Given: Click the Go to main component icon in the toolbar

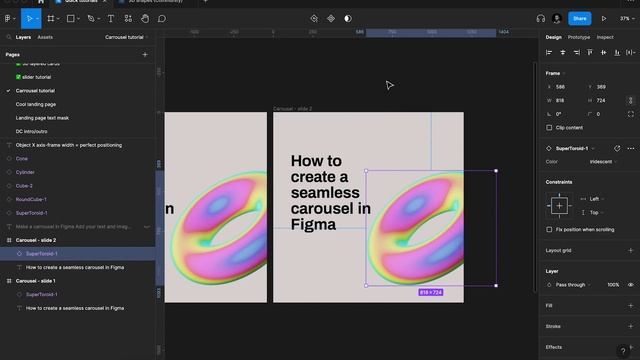Looking at the screenshot, I should pyautogui.click(x=314, y=18).
